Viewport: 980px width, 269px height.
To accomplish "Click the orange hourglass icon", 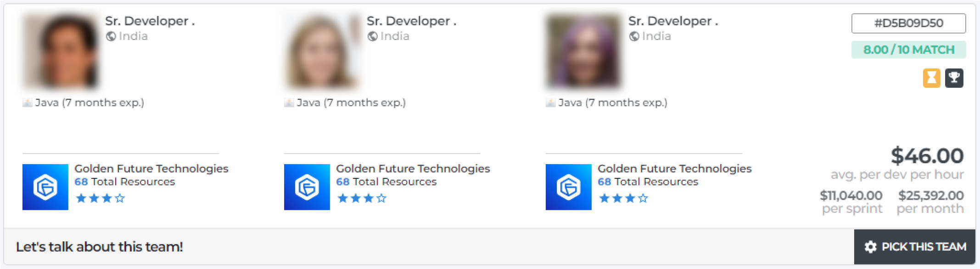I will point(931,78).
